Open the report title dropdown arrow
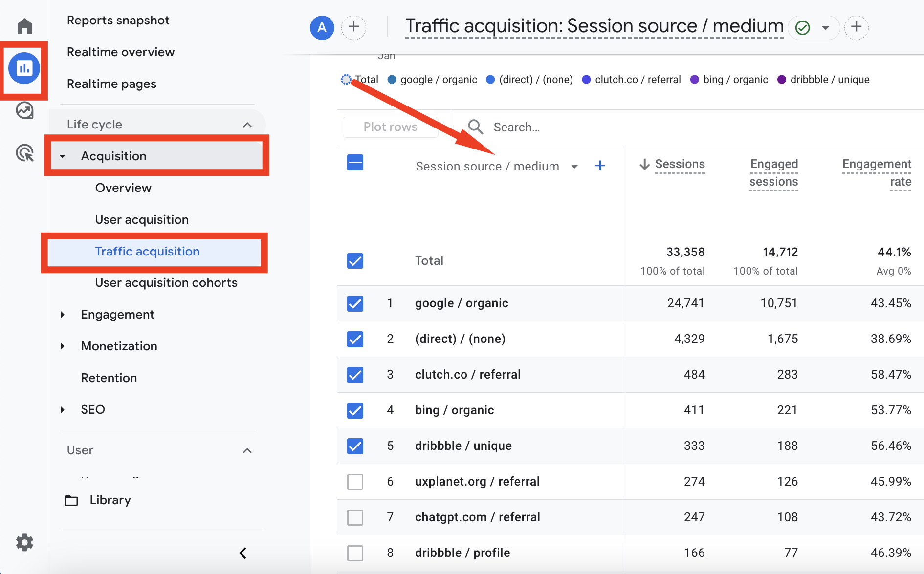This screenshot has width=924, height=574. pyautogui.click(x=826, y=28)
